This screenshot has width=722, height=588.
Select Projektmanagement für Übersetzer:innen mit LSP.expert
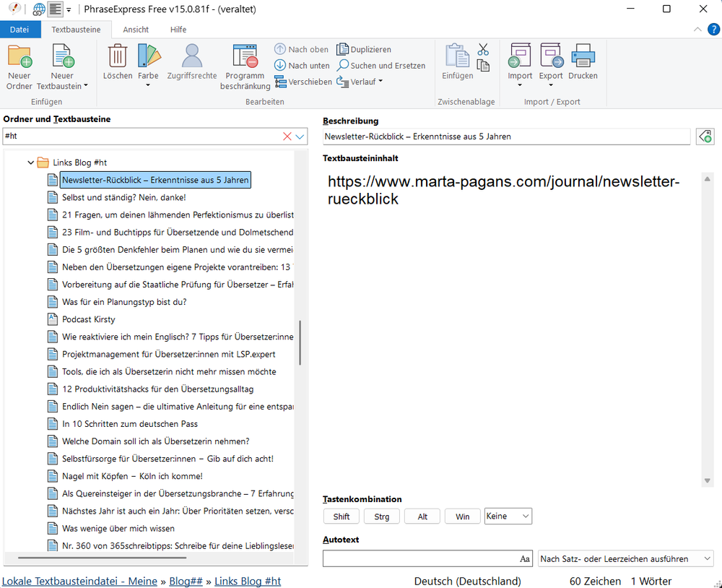(168, 355)
